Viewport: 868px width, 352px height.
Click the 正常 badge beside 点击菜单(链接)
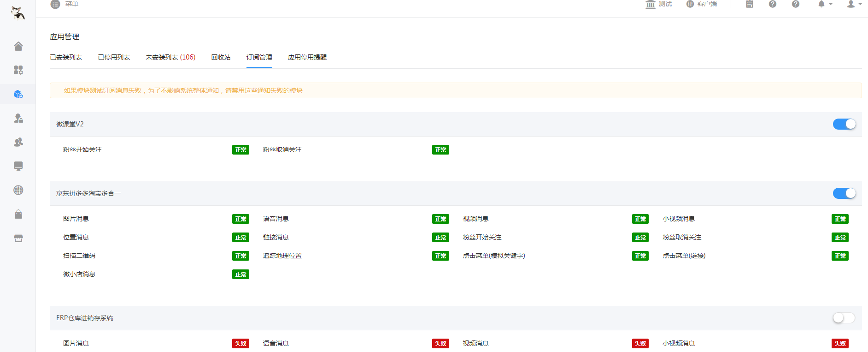coord(840,256)
